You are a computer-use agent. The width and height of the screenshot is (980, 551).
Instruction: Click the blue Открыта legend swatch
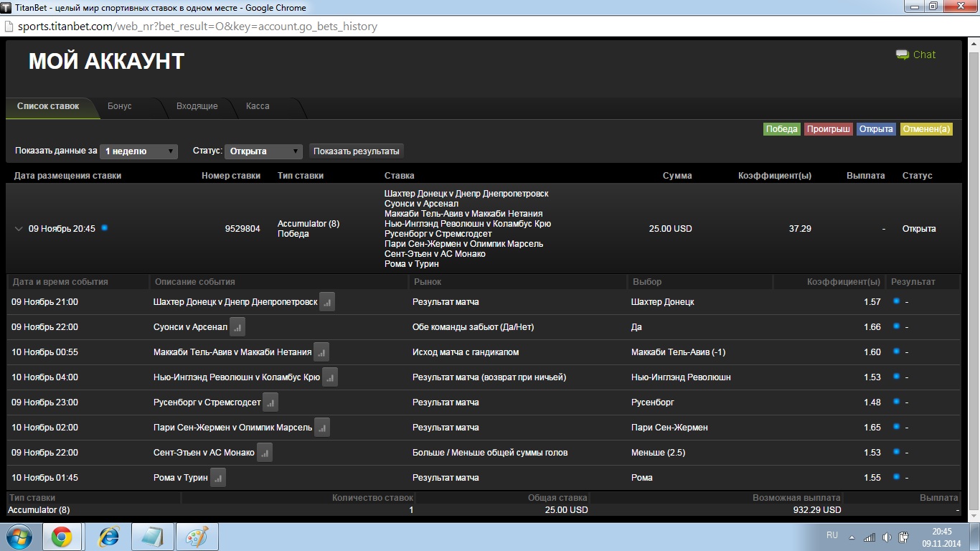coord(876,129)
